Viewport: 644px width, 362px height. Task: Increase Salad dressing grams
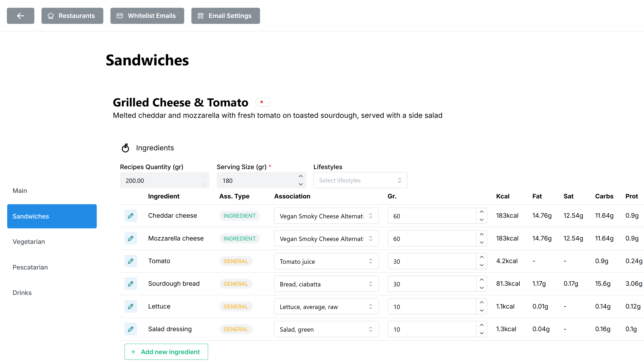click(x=482, y=325)
